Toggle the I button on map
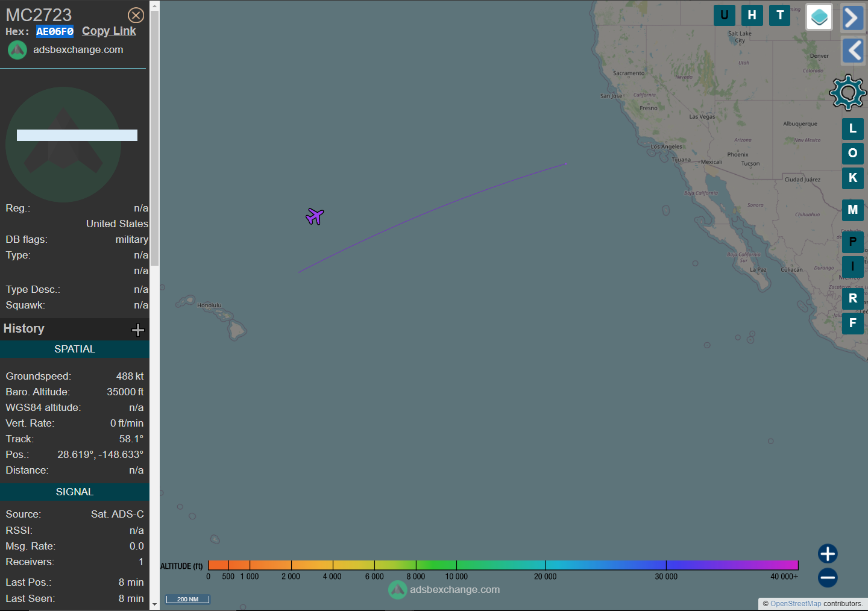Screen dimensions: 868x611 click(x=853, y=266)
